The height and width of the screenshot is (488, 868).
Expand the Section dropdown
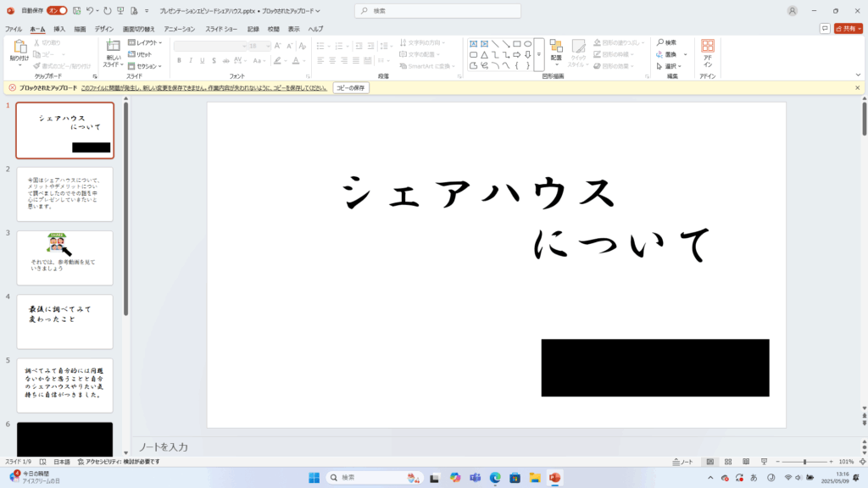pos(146,65)
